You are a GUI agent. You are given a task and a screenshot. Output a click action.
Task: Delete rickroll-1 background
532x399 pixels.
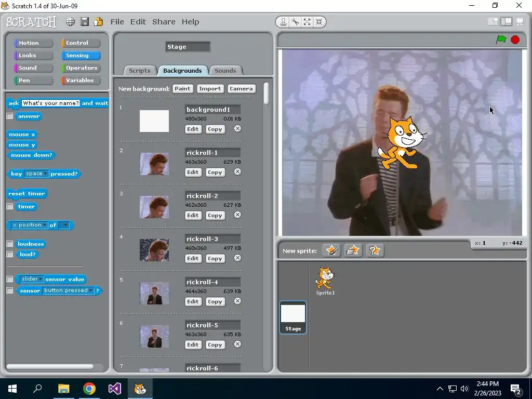click(x=237, y=171)
